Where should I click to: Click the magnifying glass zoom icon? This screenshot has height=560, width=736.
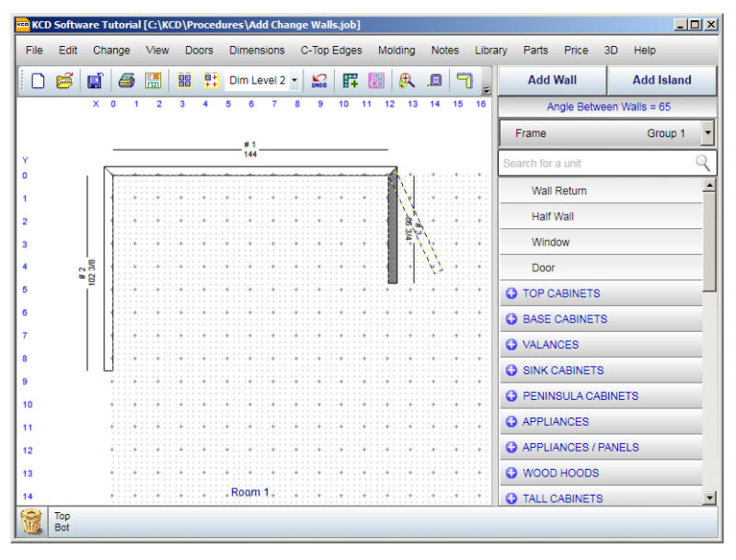coord(406,81)
